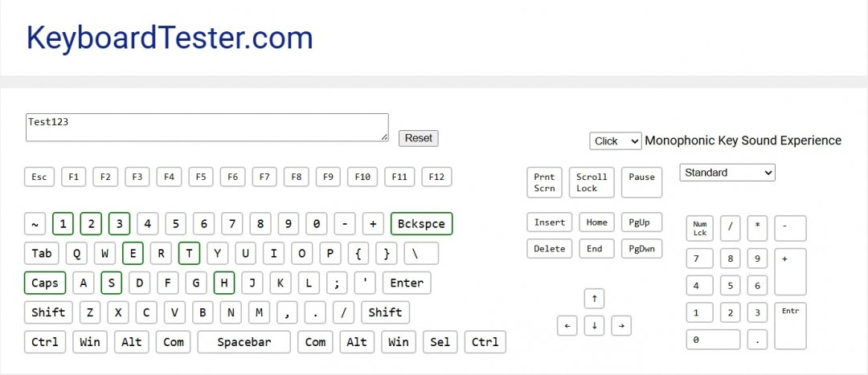
Task: Click the Reset button
Action: point(418,138)
